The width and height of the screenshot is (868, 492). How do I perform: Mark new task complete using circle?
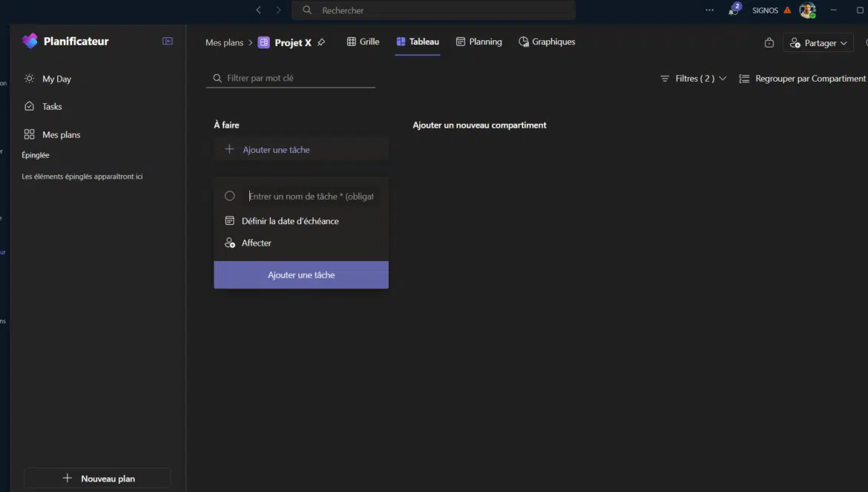(230, 196)
